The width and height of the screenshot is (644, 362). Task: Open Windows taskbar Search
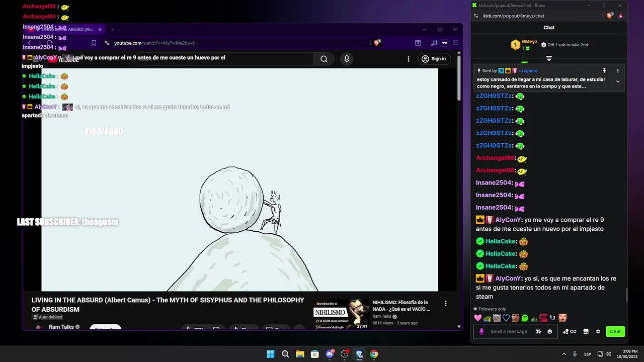click(x=285, y=354)
